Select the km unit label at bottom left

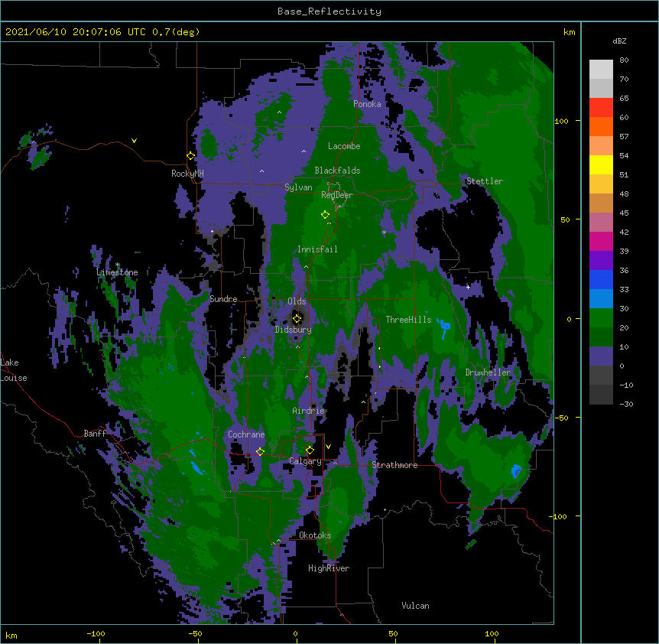(x=11, y=635)
